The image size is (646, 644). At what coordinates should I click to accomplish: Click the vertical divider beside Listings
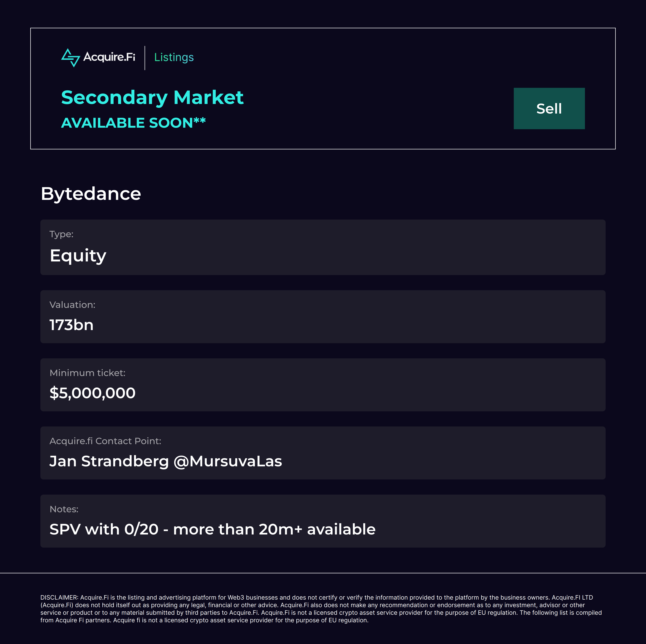pyautogui.click(x=145, y=58)
